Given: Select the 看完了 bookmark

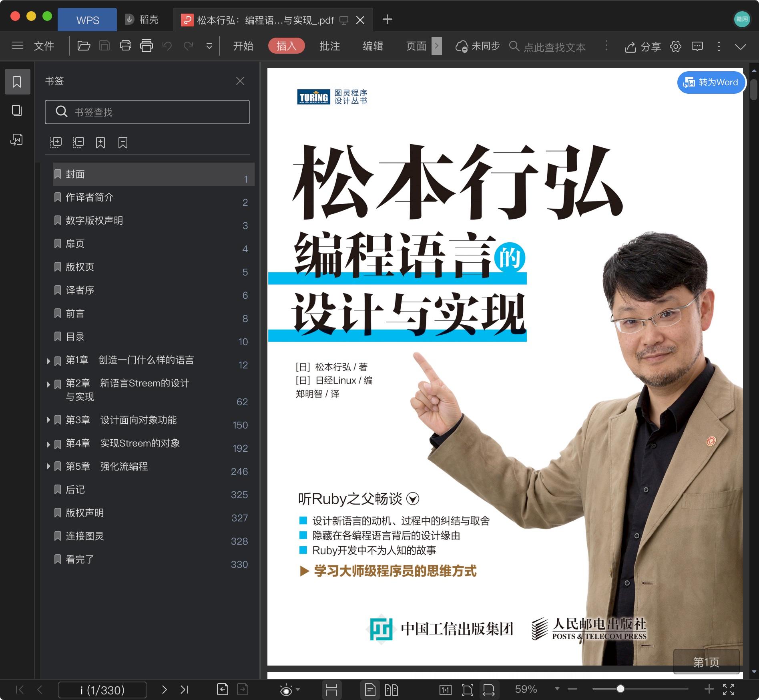Looking at the screenshot, I should (x=154, y=559).
